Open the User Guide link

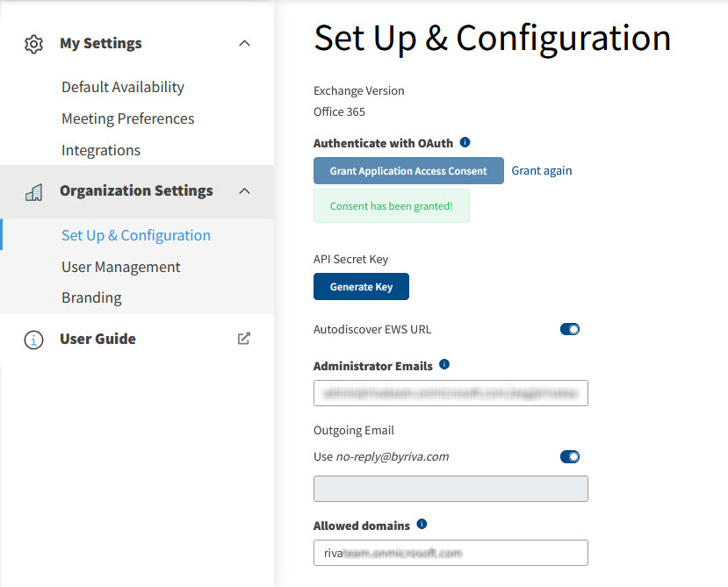click(x=97, y=340)
